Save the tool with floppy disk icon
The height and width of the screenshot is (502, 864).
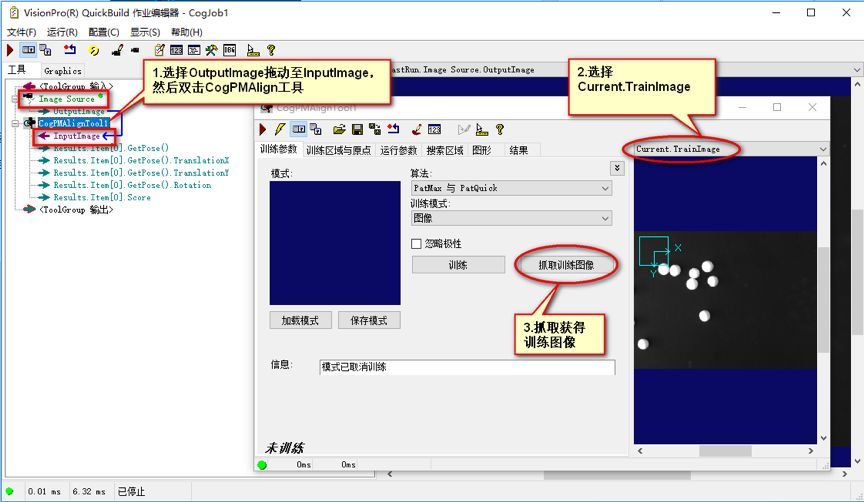point(357,129)
